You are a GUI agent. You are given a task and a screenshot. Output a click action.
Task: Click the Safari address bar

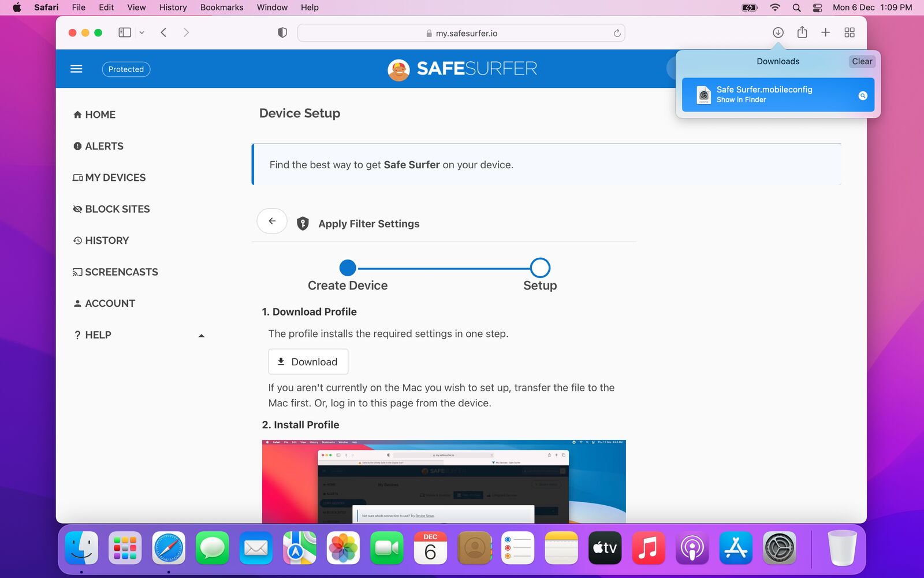click(461, 33)
